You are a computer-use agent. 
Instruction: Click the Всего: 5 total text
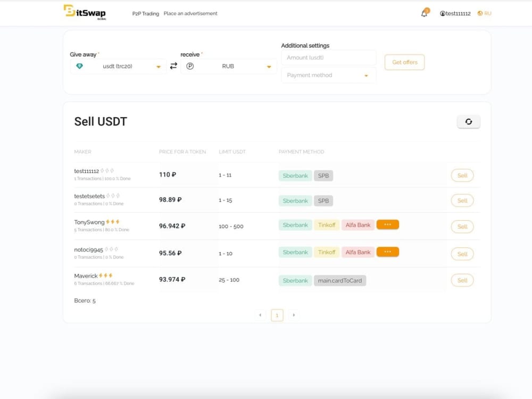[x=85, y=301]
